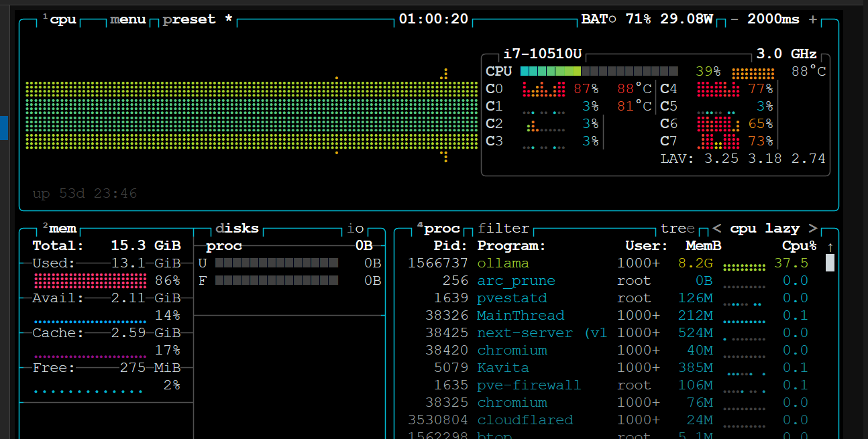The image size is (868, 439).
Task: Click the cpu box title
Action: coord(63,19)
